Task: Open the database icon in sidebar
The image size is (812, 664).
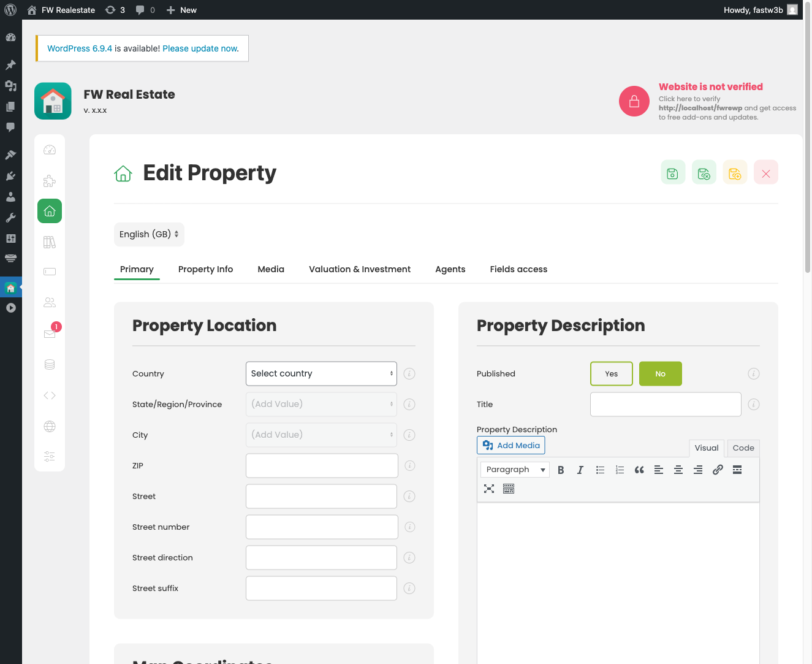Action: [50, 364]
